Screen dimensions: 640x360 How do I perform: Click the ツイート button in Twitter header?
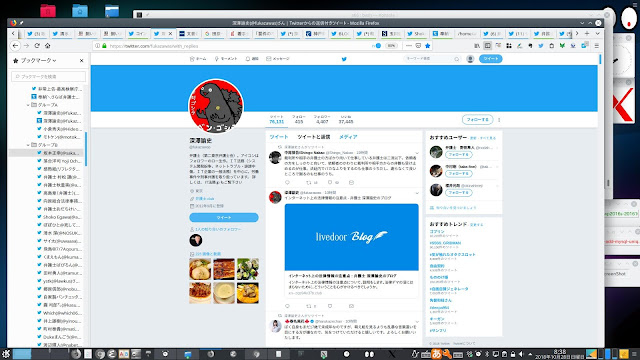[491, 59]
